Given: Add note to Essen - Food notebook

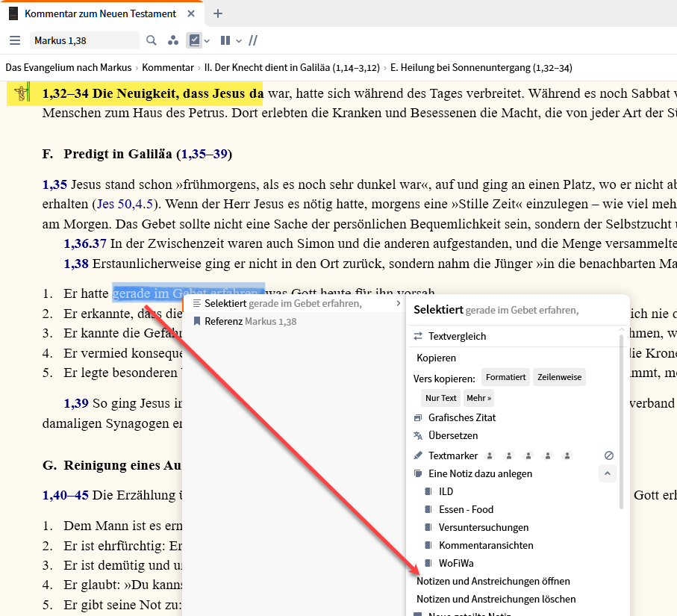Looking at the screenshot, I should point(466,510).
